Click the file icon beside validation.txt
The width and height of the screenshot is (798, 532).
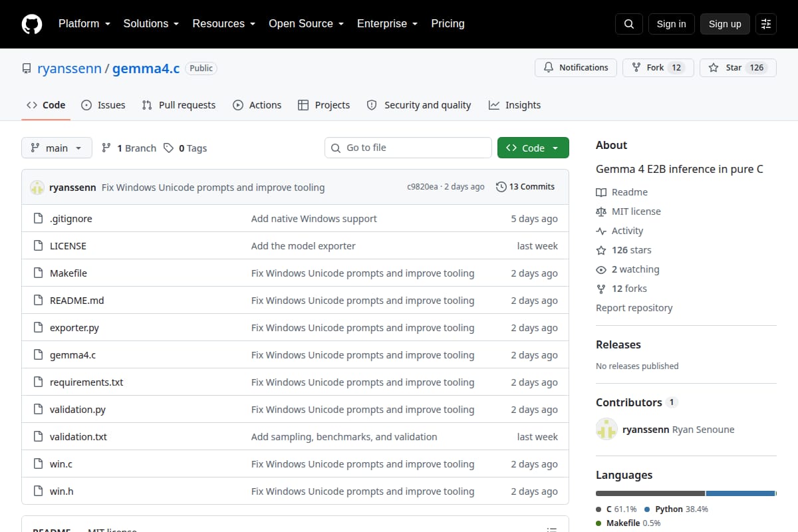point(38,437)
